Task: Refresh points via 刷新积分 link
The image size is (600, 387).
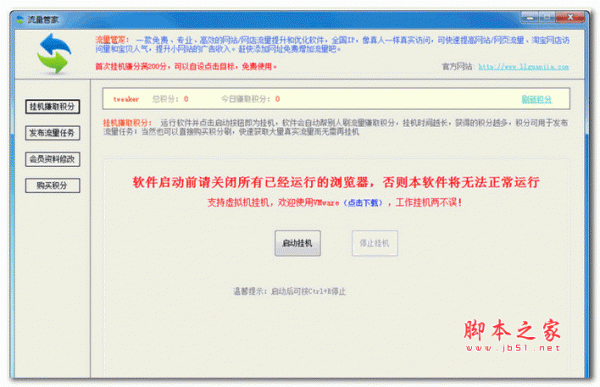Action: [536, 100]
